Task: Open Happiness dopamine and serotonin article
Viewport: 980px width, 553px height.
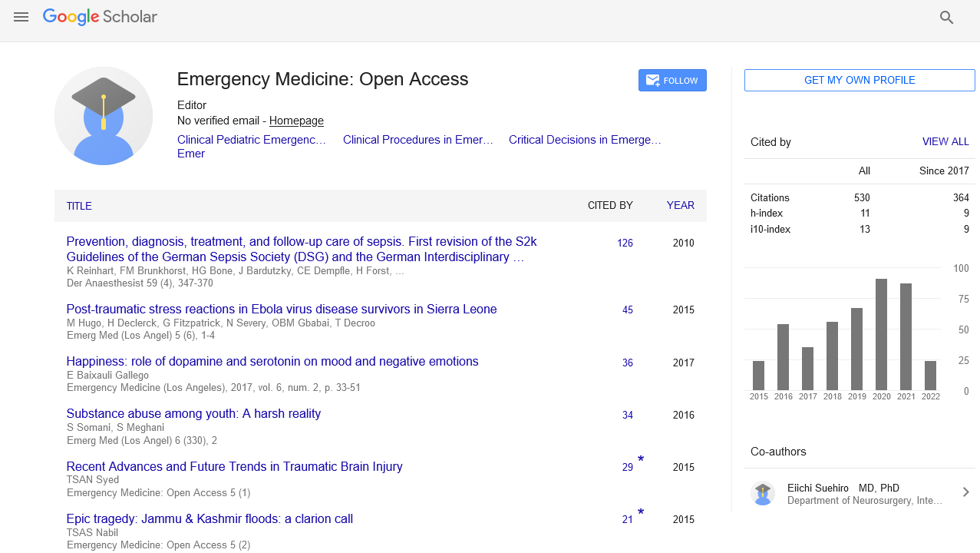Action: 272,362
